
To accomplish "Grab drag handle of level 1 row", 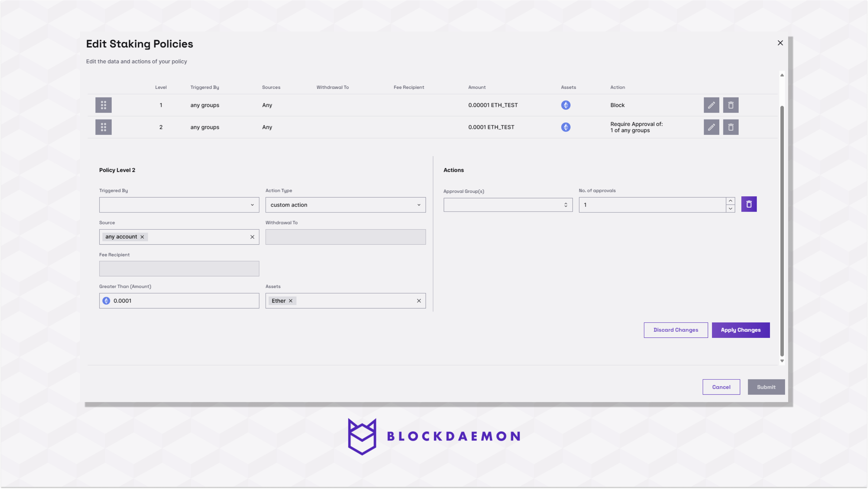I will [103, 105].
